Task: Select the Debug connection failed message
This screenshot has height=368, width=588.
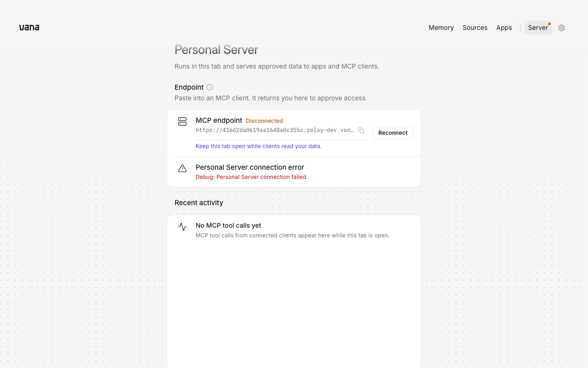Action: [x=252, y=177]
